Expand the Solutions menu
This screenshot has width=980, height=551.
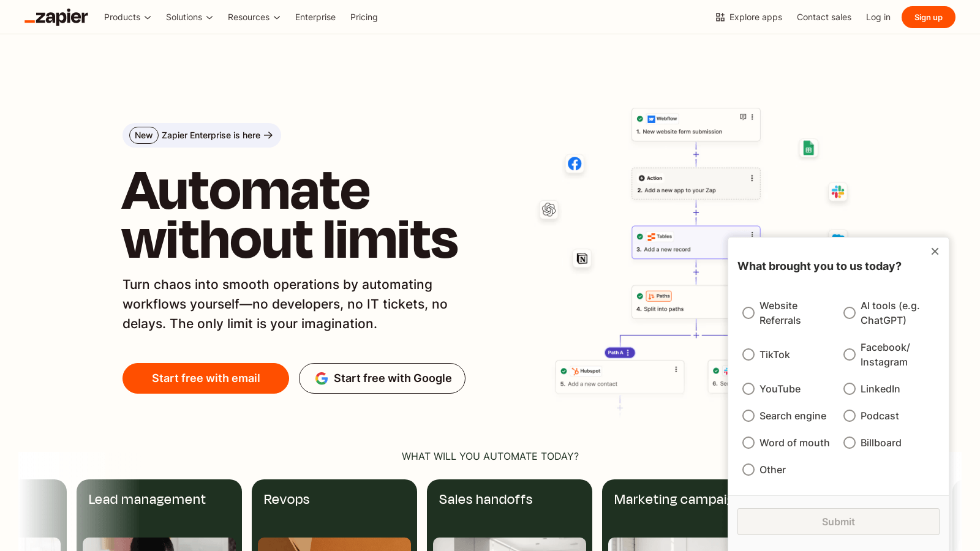pos(189,17)
